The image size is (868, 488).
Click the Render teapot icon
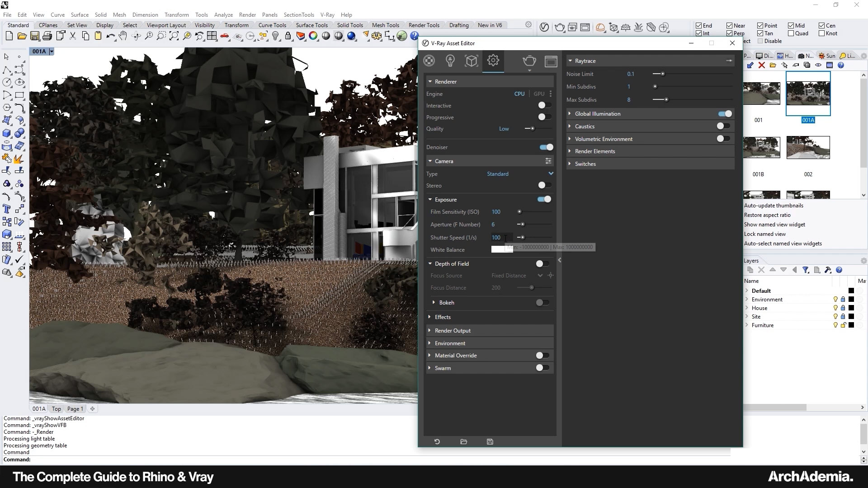(529, 61)
